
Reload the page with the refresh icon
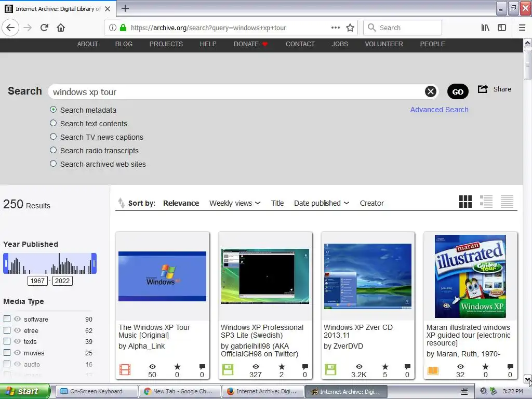coord(45,28)
